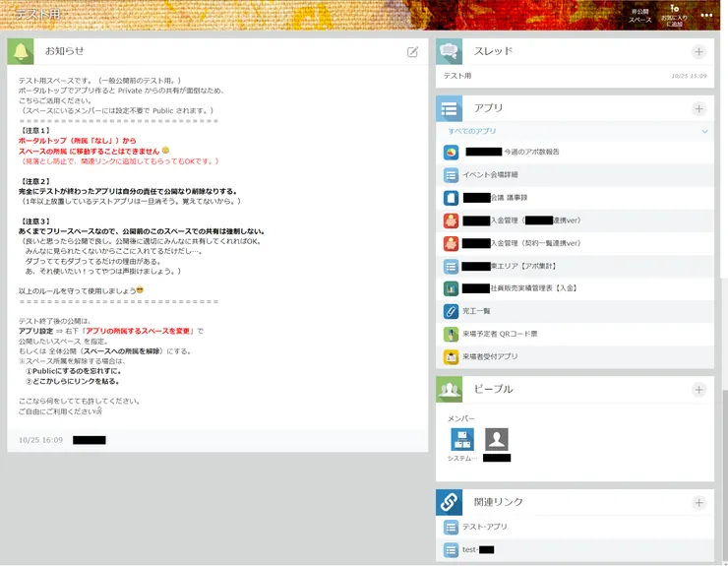Expand the すべてのアプリ dropdown chevron

coord(704,131)
